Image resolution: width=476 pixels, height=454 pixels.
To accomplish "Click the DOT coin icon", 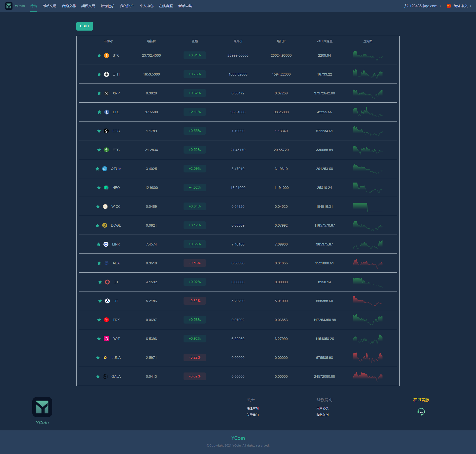I will (x=106, y=339).
